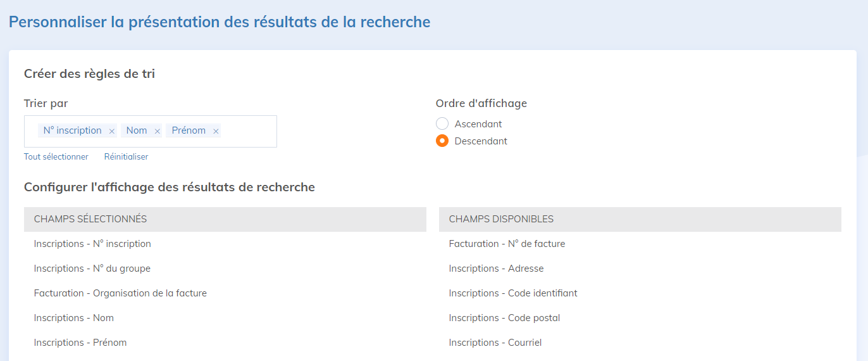This screenshot has height=361, width=868.
Task: Choose Facturation - N° de facture field
Action: [507, 244]
